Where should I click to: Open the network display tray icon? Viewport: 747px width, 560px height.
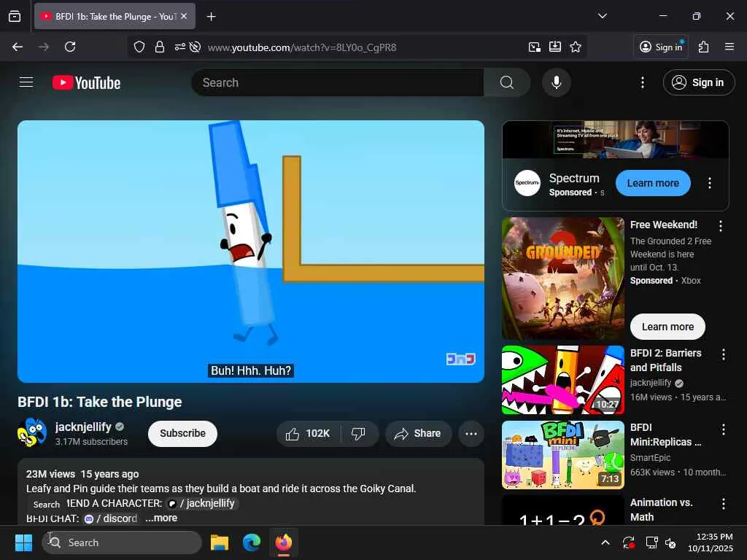(x=651, y=542)
